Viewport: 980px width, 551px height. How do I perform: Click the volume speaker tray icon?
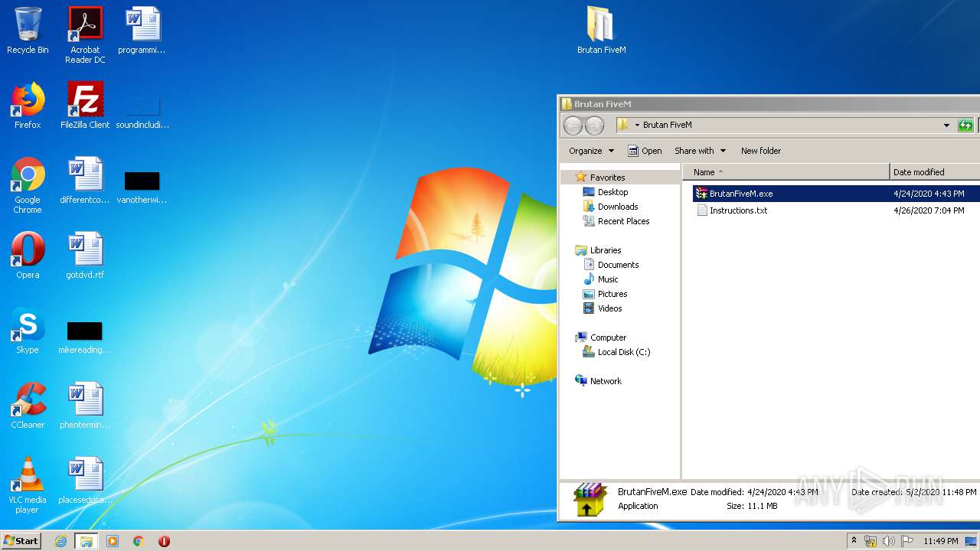pos(888,541)
